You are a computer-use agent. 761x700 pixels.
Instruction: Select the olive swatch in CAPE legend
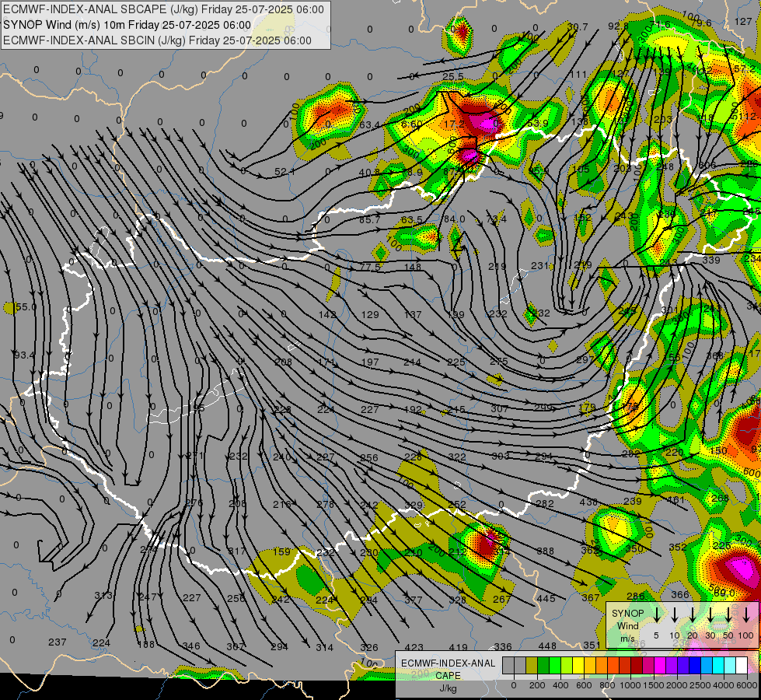pyautogui.click(x=532, y=666)
